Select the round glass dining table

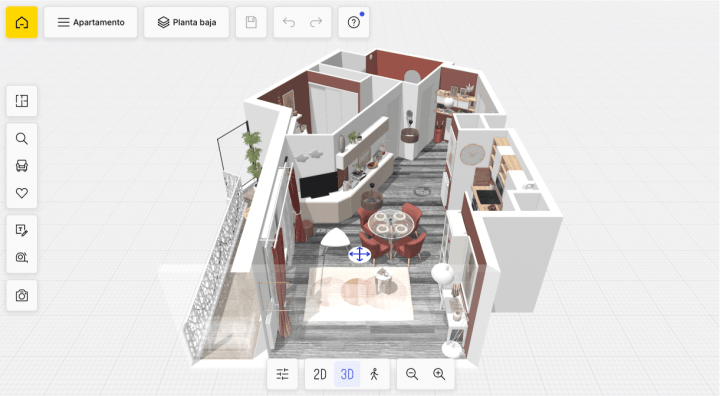[391, 224]
